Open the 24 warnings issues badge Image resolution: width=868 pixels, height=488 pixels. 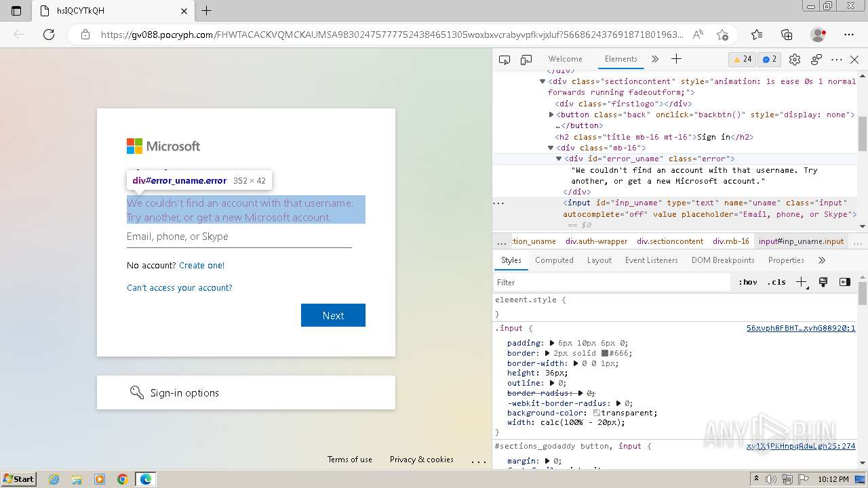pos(742,59)
